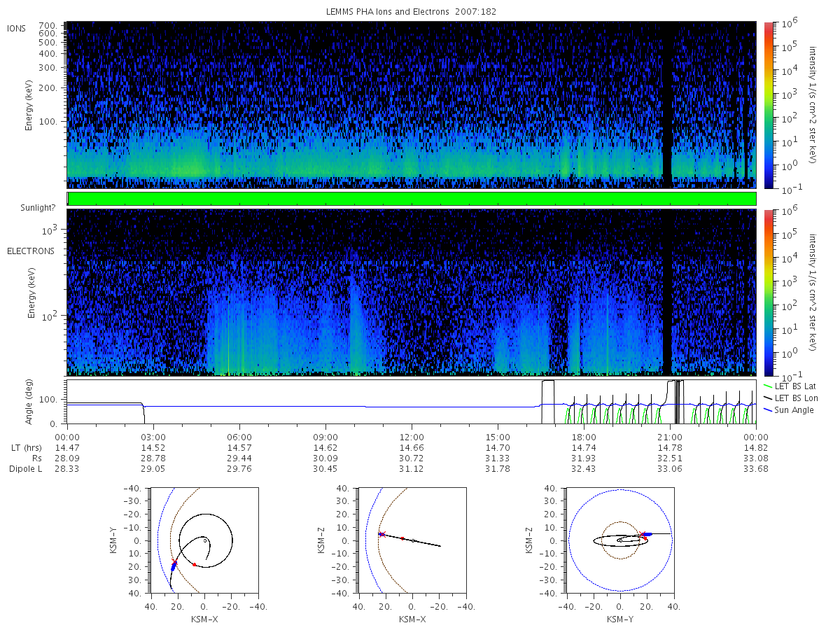Click the green sunlight indicator bar
Image resolution: width=840 pixels, height=630 pixels.
pos(412,199)
